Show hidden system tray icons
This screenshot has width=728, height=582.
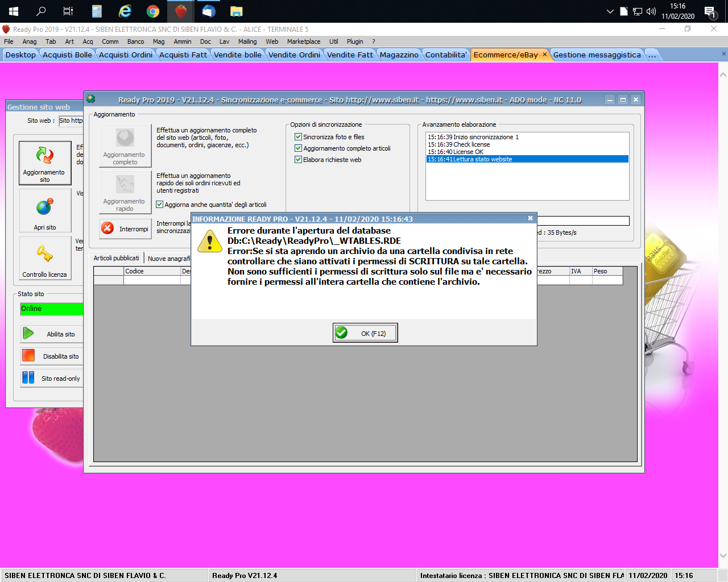pyautogui.click(x=610, y=11)
